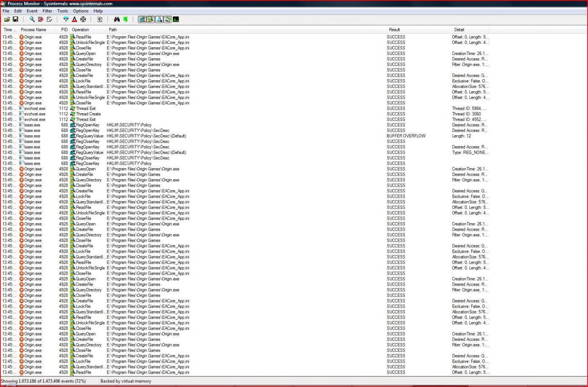Toggle Show Network Activity button

click(159, 19)
